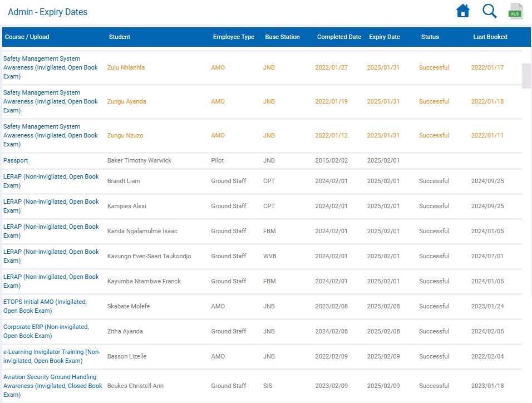The image size is (532, 403).
Task: Select completed date 2022/01/12
Action: 332,135
